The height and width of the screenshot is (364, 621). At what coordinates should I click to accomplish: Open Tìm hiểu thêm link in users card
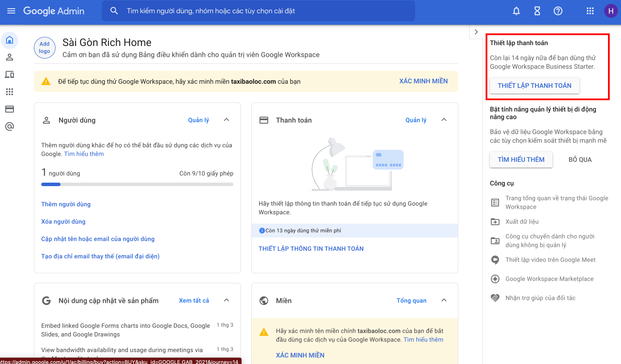pyautogui.click(x=84, y=154)
